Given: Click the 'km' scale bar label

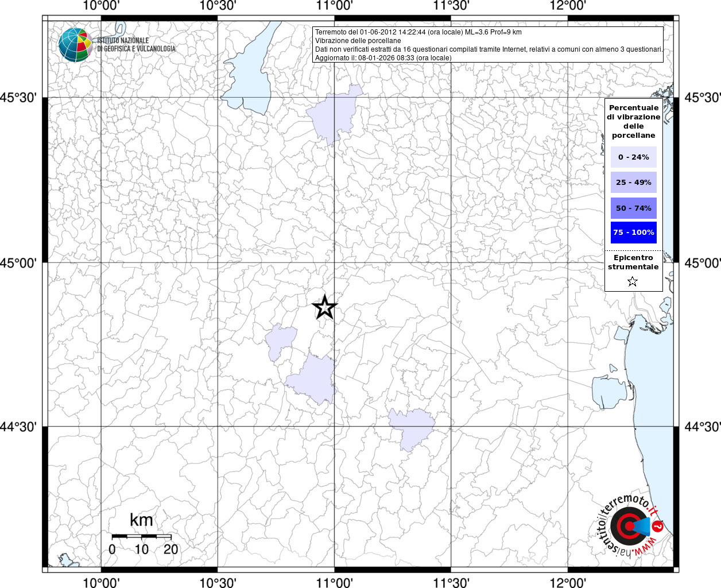Looking at the screenshot, I should [x=141, y=520].
